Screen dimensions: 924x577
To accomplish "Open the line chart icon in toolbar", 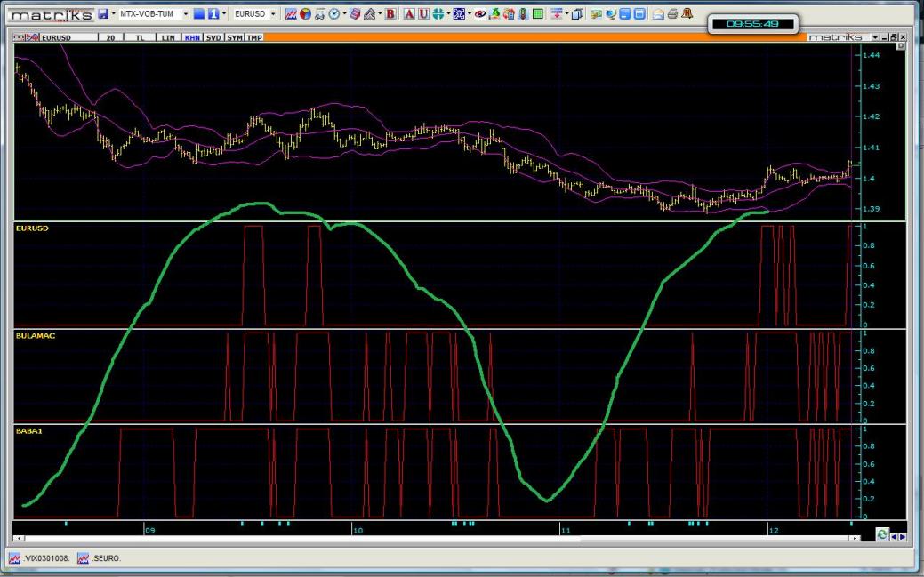I will pyautogui.click(x=291, y=14).
